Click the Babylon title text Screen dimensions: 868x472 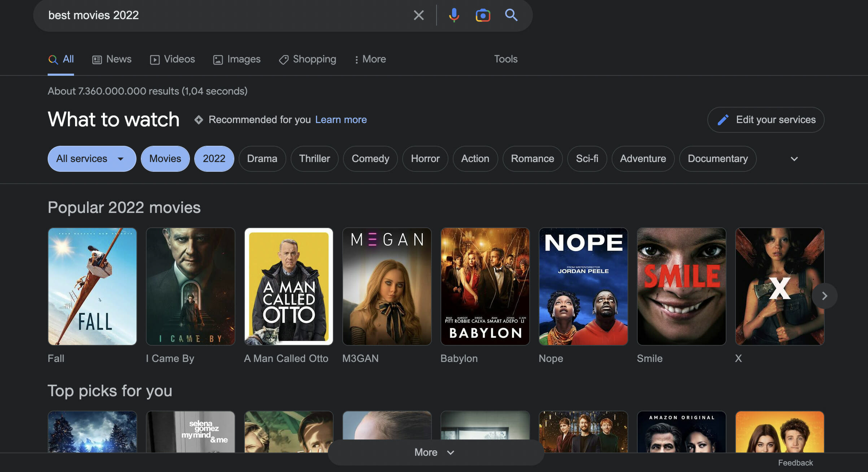pos(459,358)
